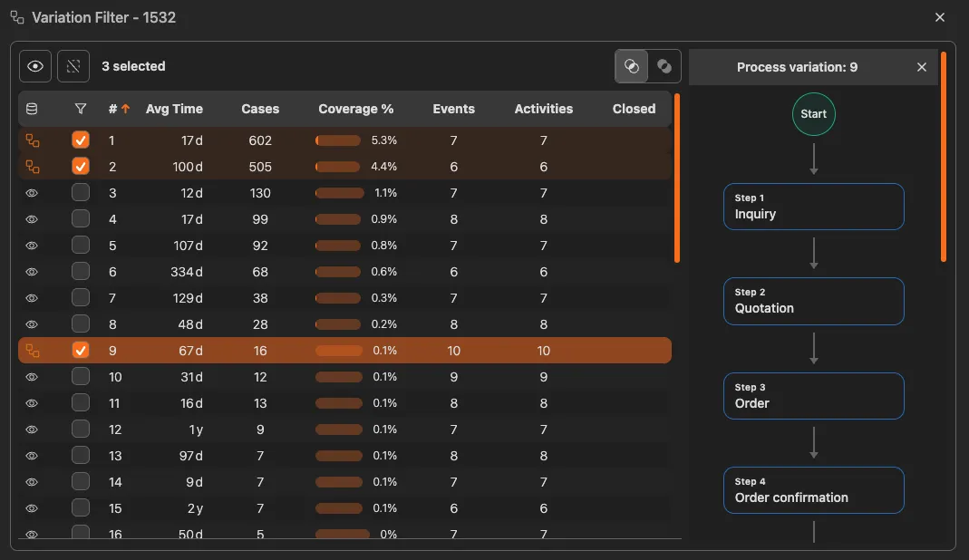Select the Step 4 Order confirmation node
Screen dimensions: 969x560
[813, 490]
